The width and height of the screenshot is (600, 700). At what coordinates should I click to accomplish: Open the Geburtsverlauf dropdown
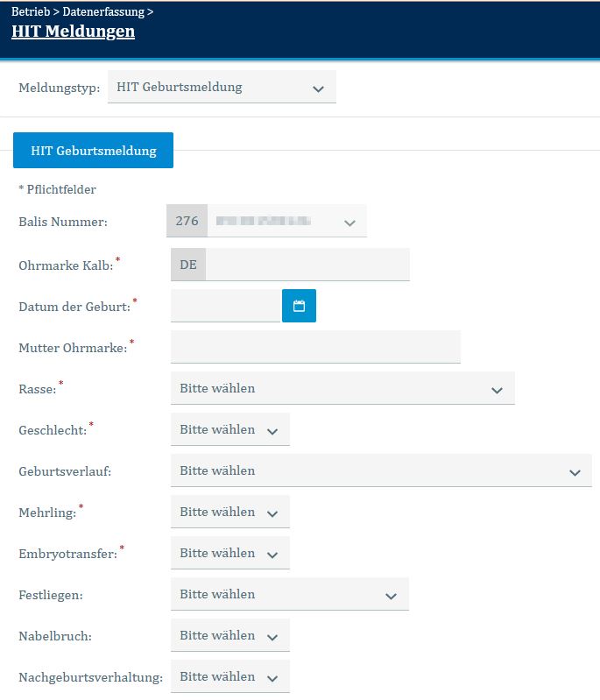pos(381,470)
